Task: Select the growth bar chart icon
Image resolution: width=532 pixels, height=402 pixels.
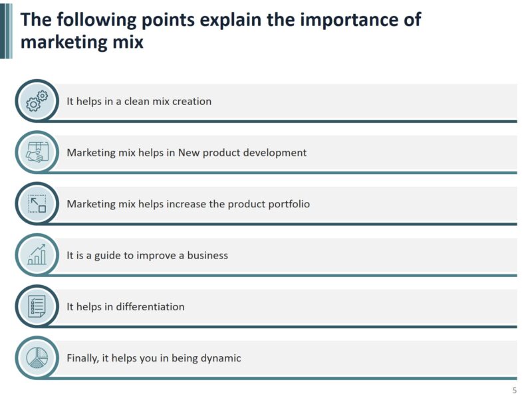Action: click(37, 255)
